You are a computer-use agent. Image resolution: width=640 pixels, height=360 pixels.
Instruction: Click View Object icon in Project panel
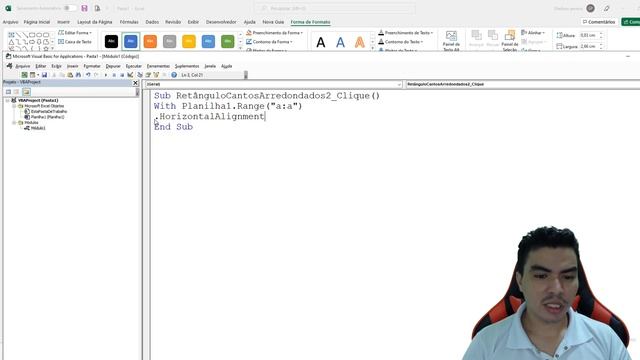pyautogui.click(x=17, y=92)
